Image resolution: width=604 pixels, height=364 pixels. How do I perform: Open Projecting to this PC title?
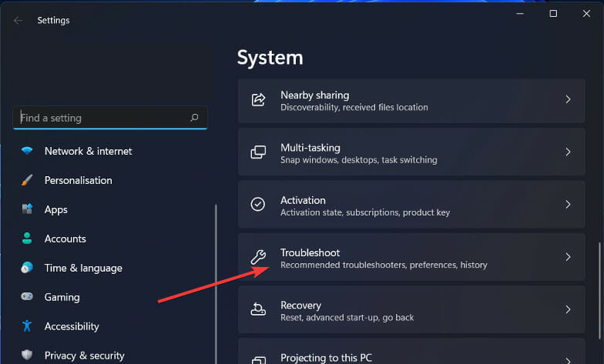(326, 358)
